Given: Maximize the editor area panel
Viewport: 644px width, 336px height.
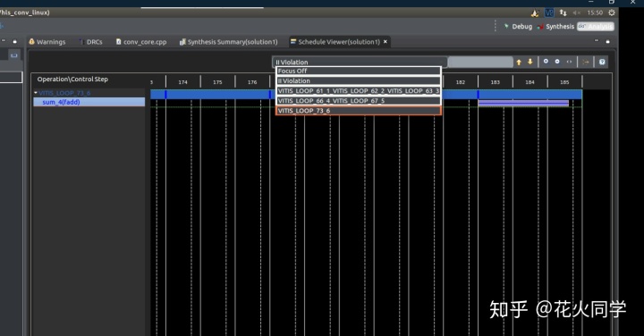Looking at the screenshot, I should (608, 41).
